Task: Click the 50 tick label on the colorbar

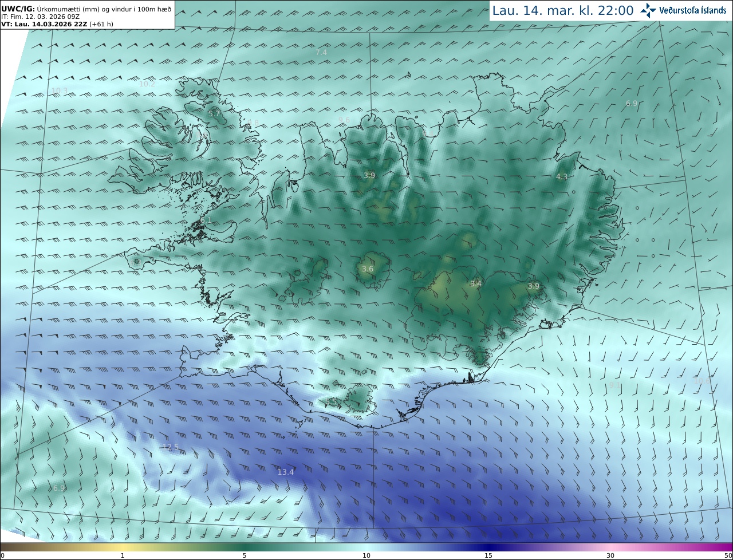Action: tap(728, 555)
